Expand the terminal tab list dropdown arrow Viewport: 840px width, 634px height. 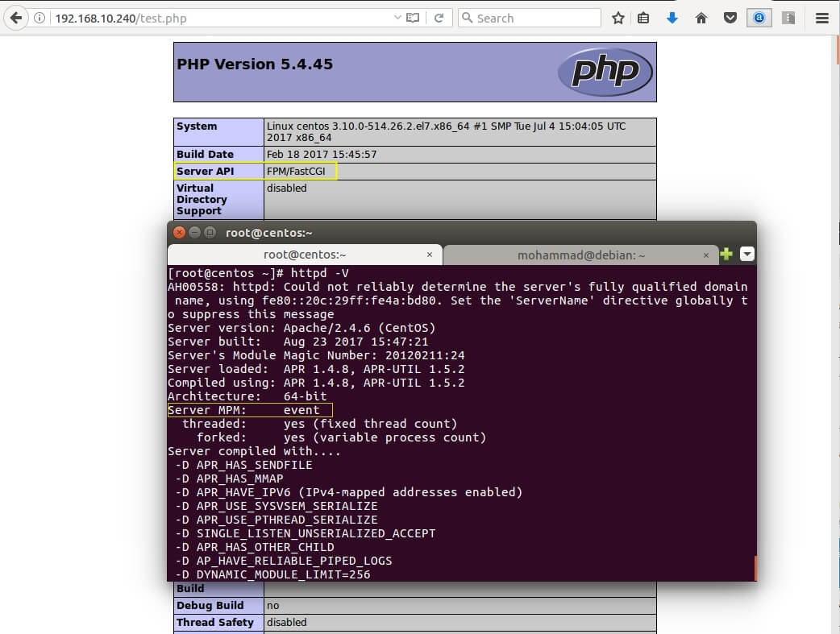[747, 255]
